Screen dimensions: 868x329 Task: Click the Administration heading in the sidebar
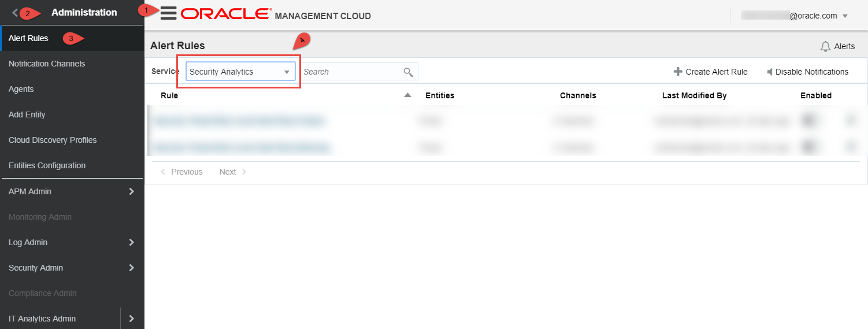tap(84, 12)
